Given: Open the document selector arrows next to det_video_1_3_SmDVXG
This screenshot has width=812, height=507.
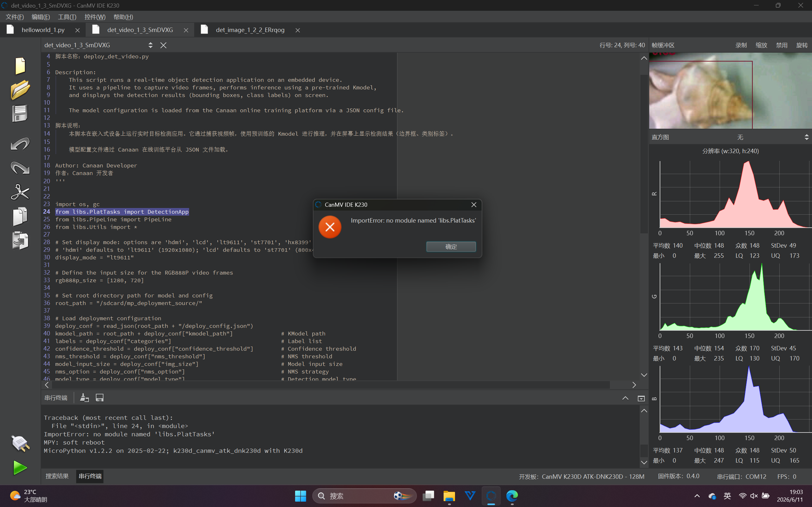Looking at the screenshot, I should [x=150, y=45].
